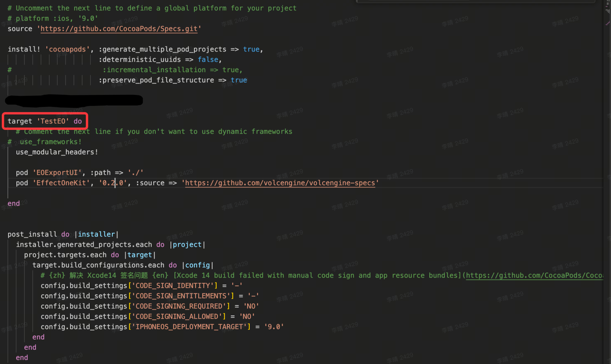Click the 'install!' keyword
The width and height of the screenshot is (611, 364).
24,49
